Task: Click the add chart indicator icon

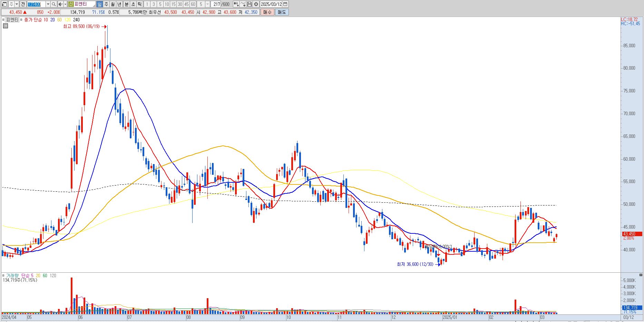Action: click(x=236, y=4)
